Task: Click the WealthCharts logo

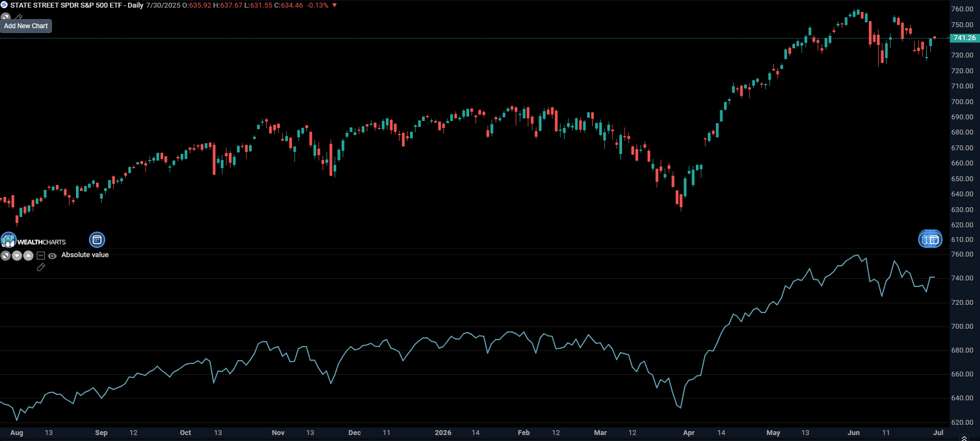Action: pos(34,240)
